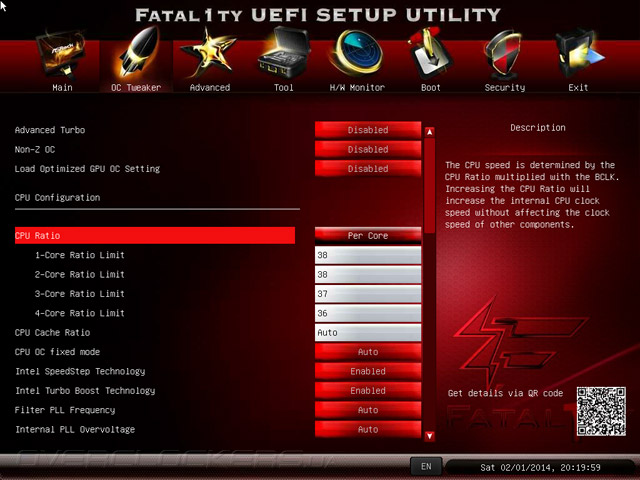Click the 2-Core Ratio Limit value field
This screenshot has width=640, height=480.
(368, 274)
